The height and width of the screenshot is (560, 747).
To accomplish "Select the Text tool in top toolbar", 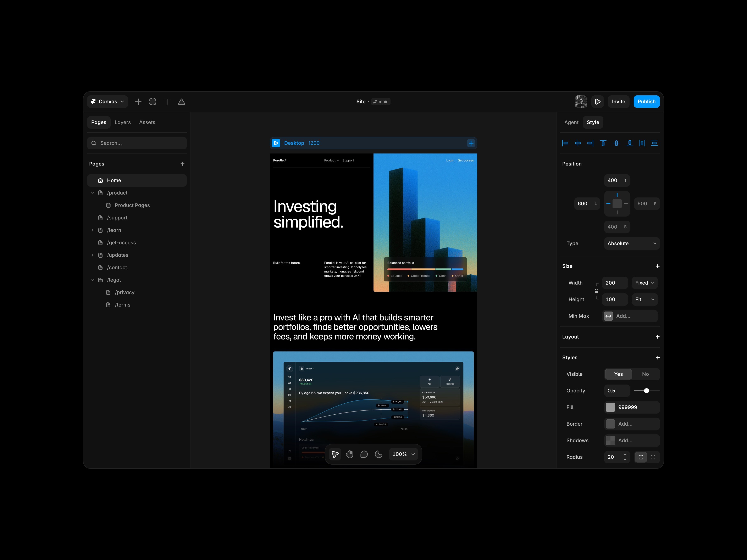I will (167, 102).
